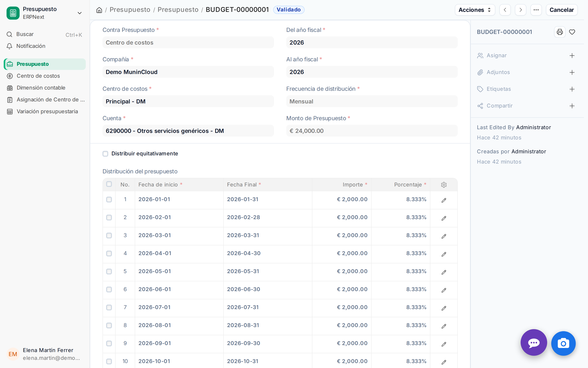Click the home icon in breadcrumb
588x368 pixels.
click(x=99, y=10)
